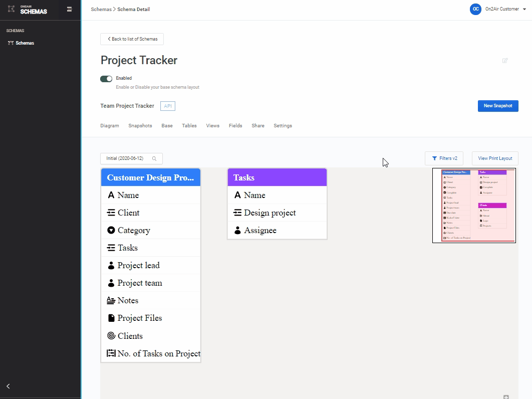Disable the Enabled schema toggle
This screenshot has width=532, height=399.
click(x=106, y=79)
